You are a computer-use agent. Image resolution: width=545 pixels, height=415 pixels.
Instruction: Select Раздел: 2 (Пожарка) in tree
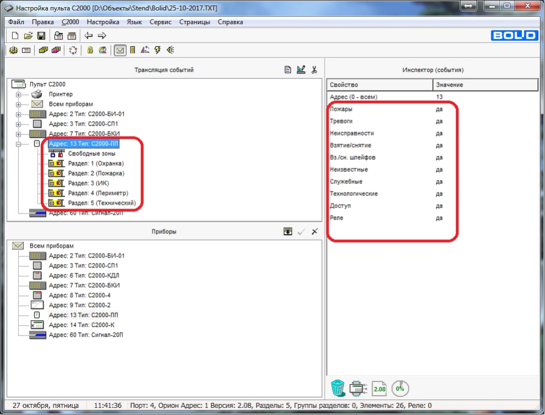[96, 173]
